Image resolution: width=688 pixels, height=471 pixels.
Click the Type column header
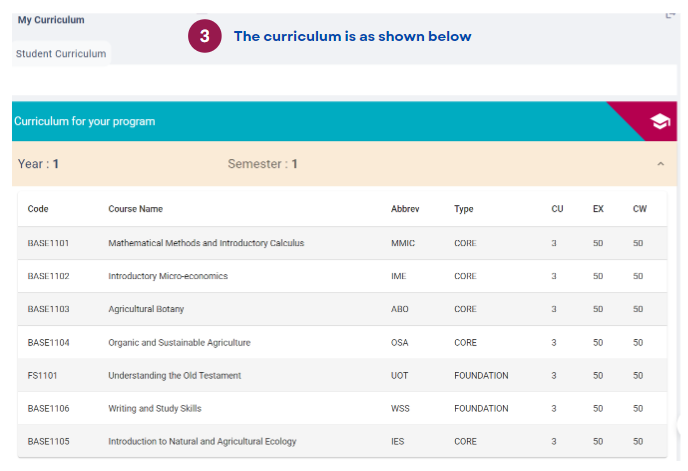[463, 209]
